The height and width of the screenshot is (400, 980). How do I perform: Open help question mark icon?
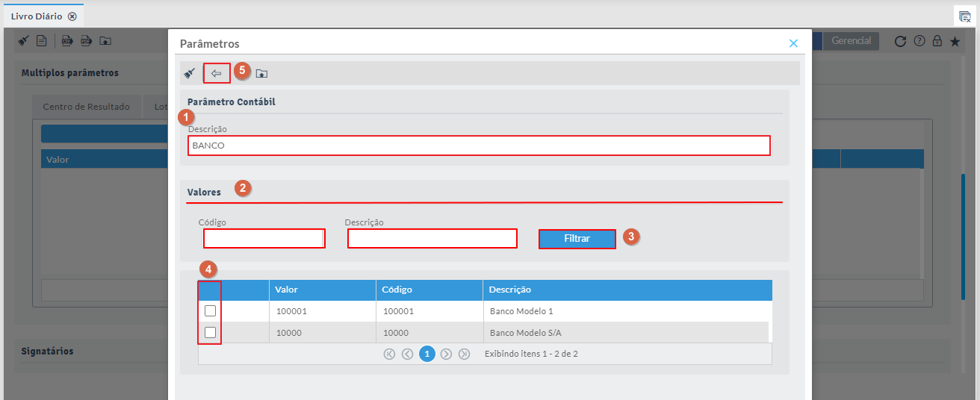coord(919,41)
